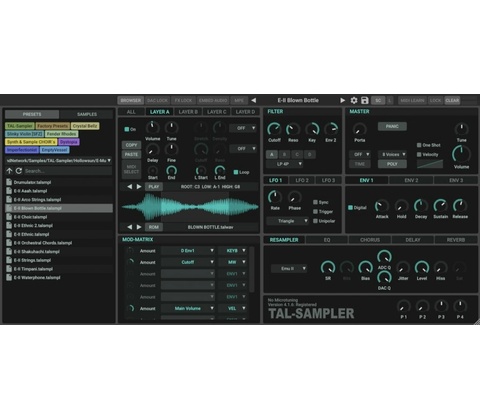
Task: Click the PANIC button
Action: [x=392, y=126]
